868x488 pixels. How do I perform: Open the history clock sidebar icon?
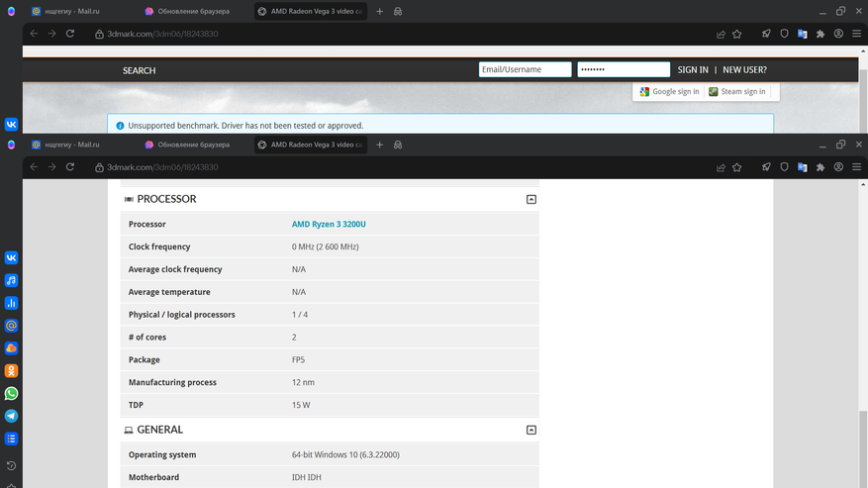(x=11, y=465)
